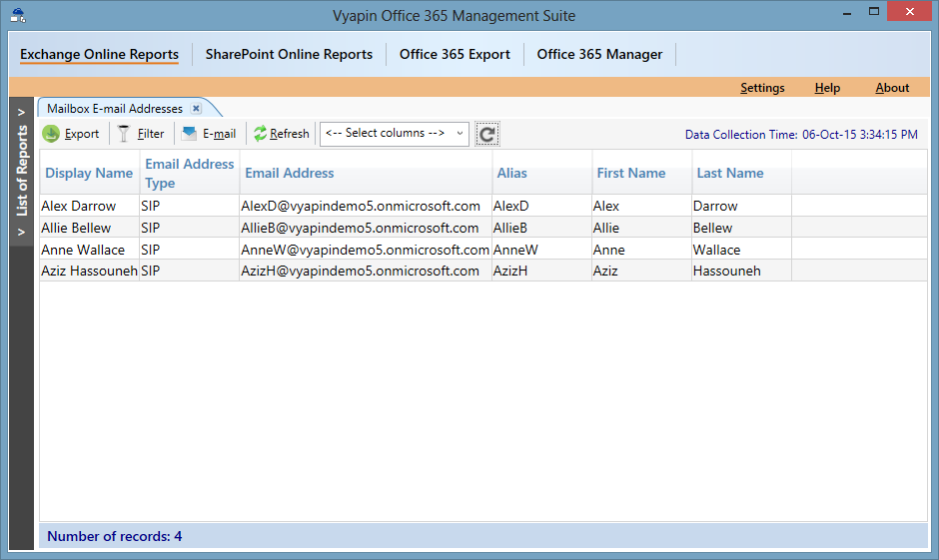This screenshot has height=560, width=939.
Task: Open the About link
Action: coord(892,88)
